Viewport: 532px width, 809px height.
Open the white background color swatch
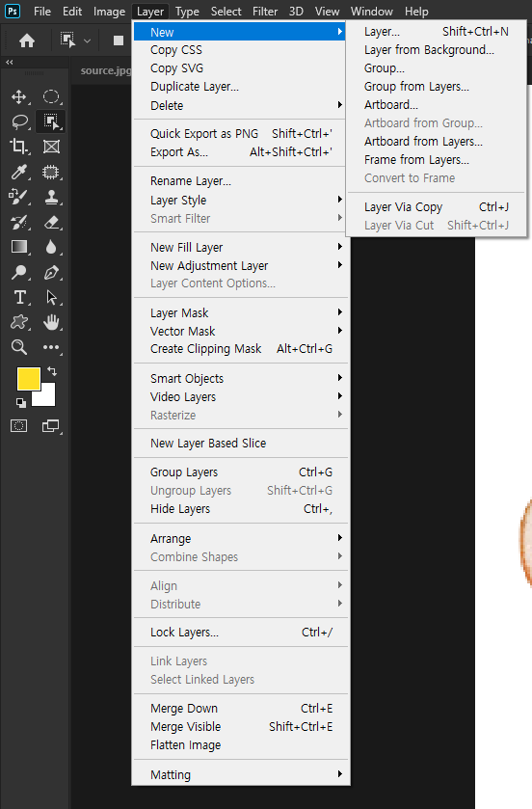pyautogui.click(x=47, y=398)
